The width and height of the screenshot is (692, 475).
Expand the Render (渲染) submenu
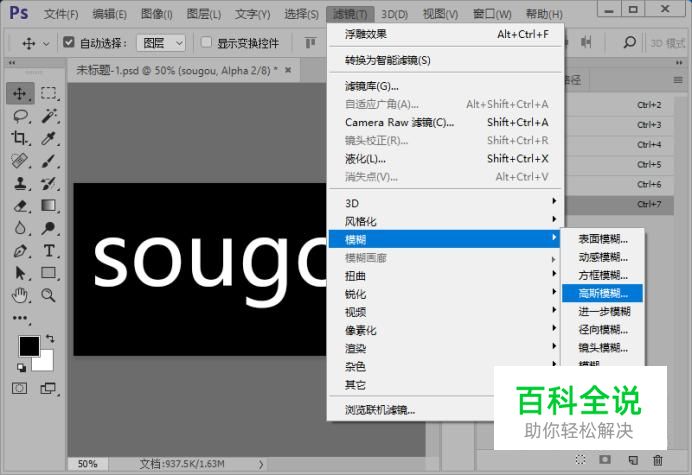445,348
